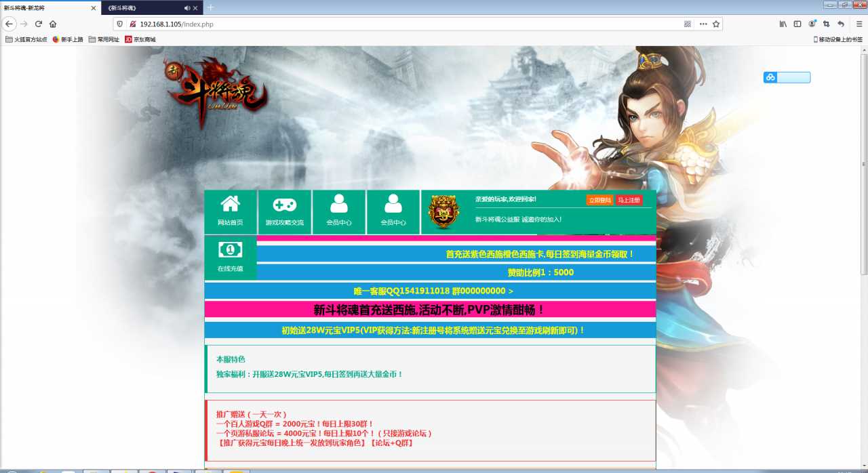Click the Baidu cloud share widget icon

770,78
